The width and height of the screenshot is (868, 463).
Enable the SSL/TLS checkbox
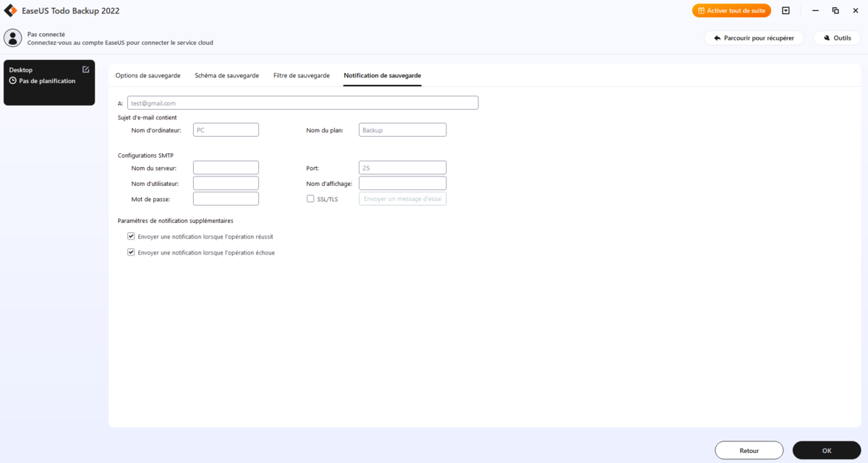(310, 198)
